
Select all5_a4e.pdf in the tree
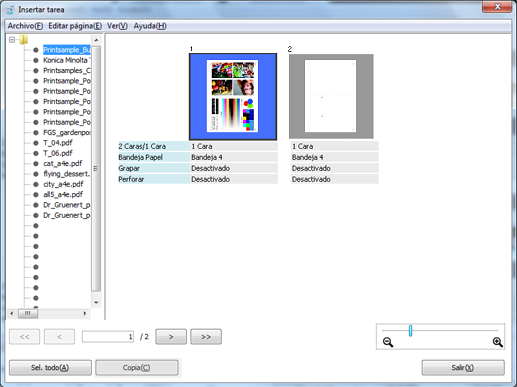click(63, 195)
